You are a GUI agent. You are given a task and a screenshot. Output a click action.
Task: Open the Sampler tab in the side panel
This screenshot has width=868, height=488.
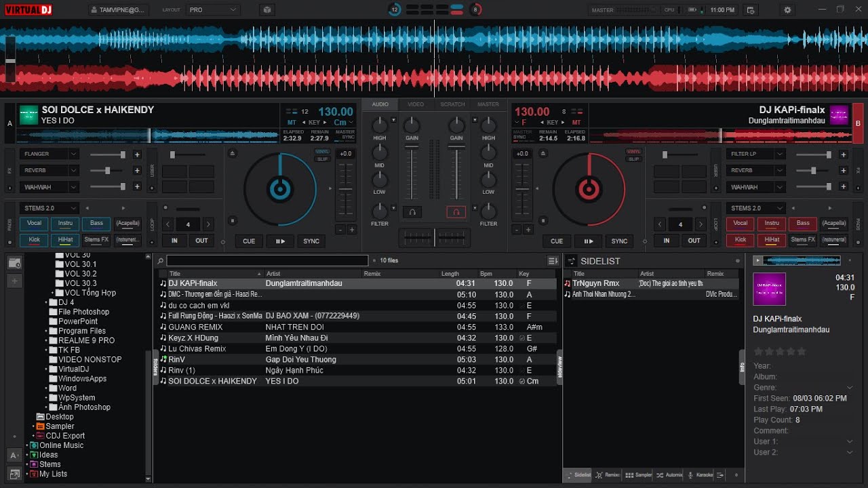tap(639, 475)
